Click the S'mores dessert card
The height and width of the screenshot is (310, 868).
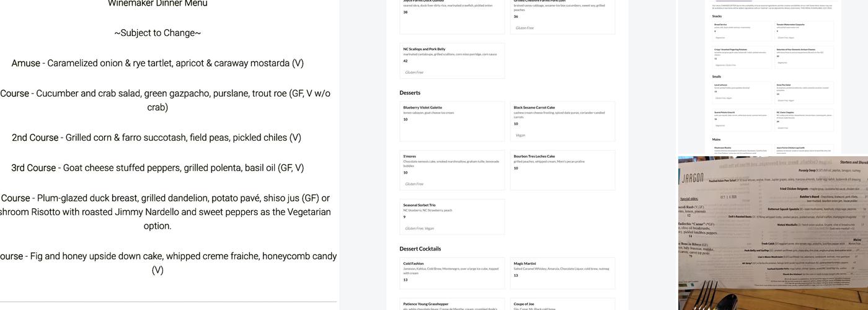pyautogui.click(x=452, y=170)
